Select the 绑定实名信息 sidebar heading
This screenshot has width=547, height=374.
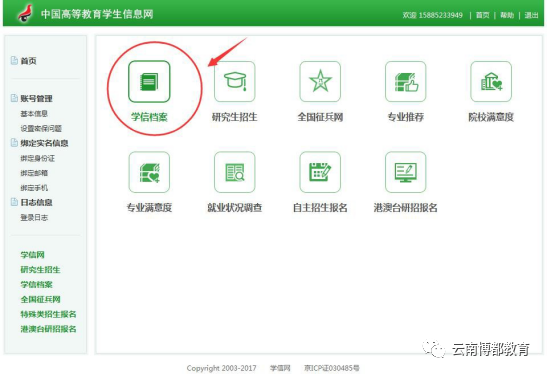pos(44,143)
